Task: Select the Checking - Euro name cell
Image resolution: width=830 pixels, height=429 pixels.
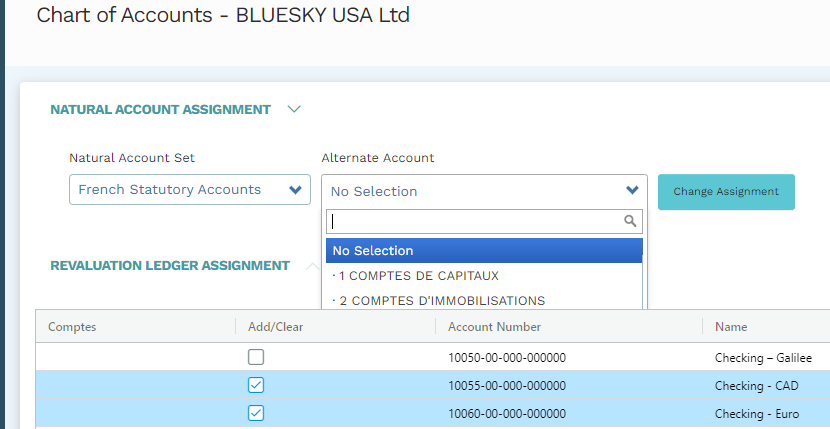Action: coord(756,414)
